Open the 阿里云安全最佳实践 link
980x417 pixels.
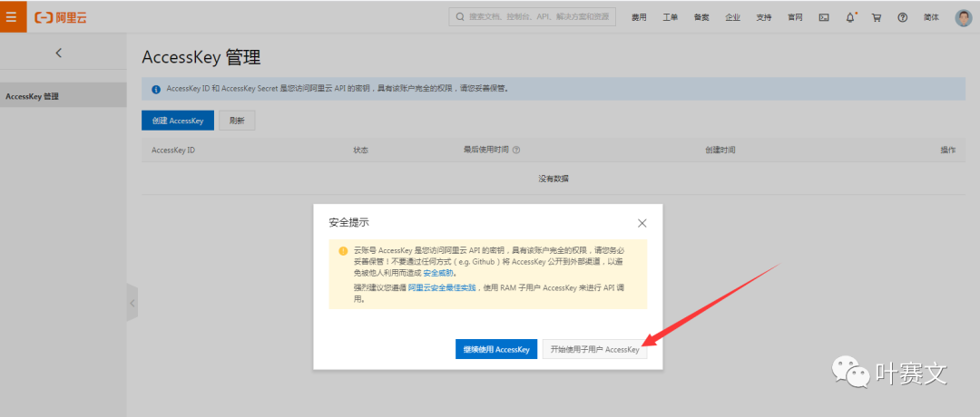pyautogui.click(x=442, y=287)
